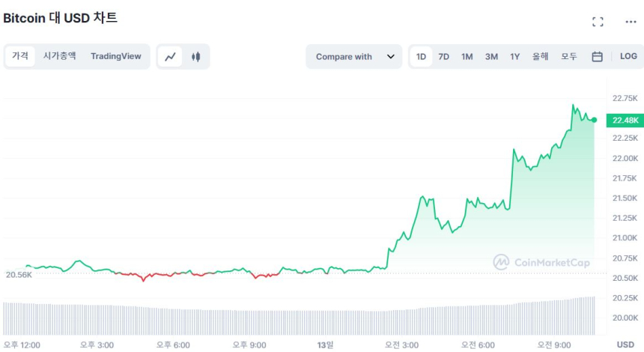Switch to line chart view icon
644x352 pixels.
click(x=171, y=57)
